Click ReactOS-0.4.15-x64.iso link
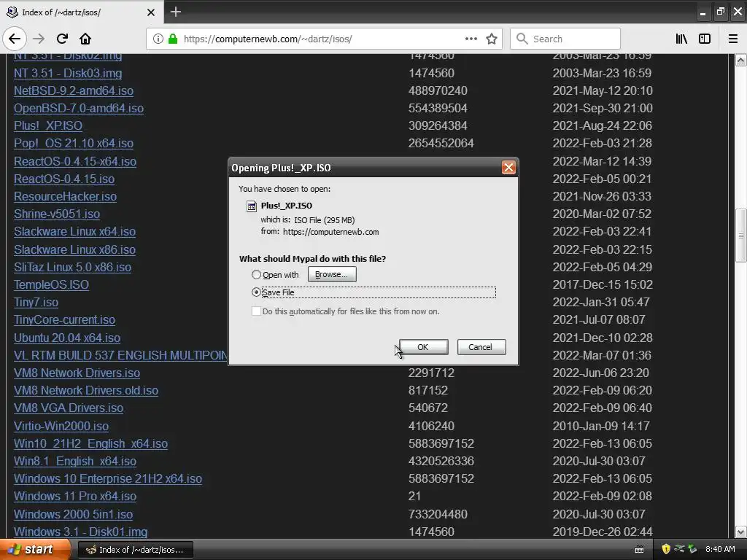The width and height of the screenshot is (747, 560). click(75, 161)
